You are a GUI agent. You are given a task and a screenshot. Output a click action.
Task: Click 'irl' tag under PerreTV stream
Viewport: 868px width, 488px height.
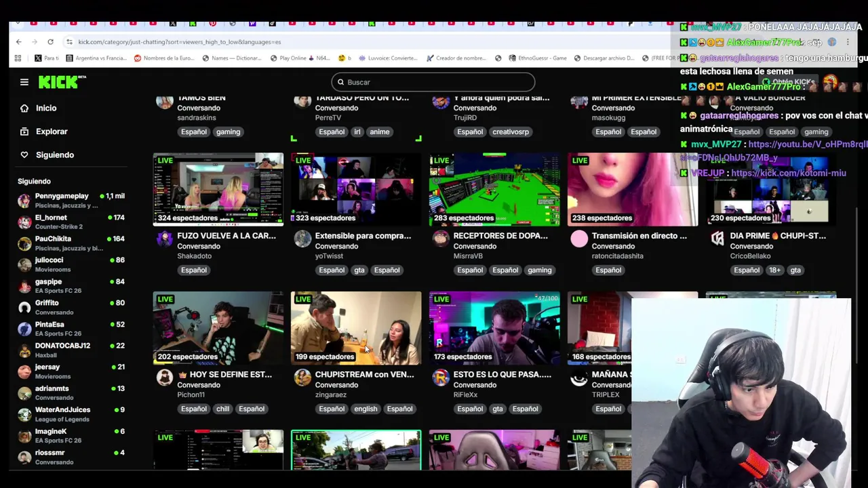357,131
